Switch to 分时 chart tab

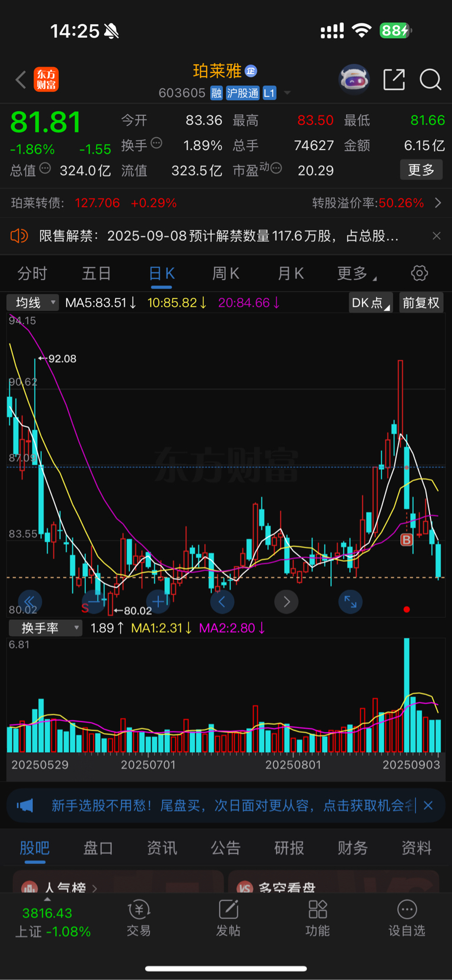point(32,274)
